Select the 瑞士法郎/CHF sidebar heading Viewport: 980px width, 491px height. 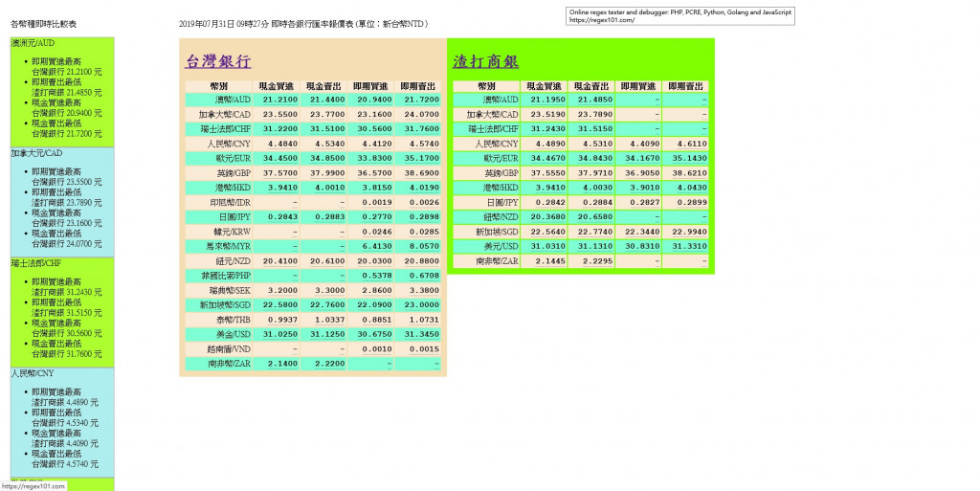coord(36,263)
